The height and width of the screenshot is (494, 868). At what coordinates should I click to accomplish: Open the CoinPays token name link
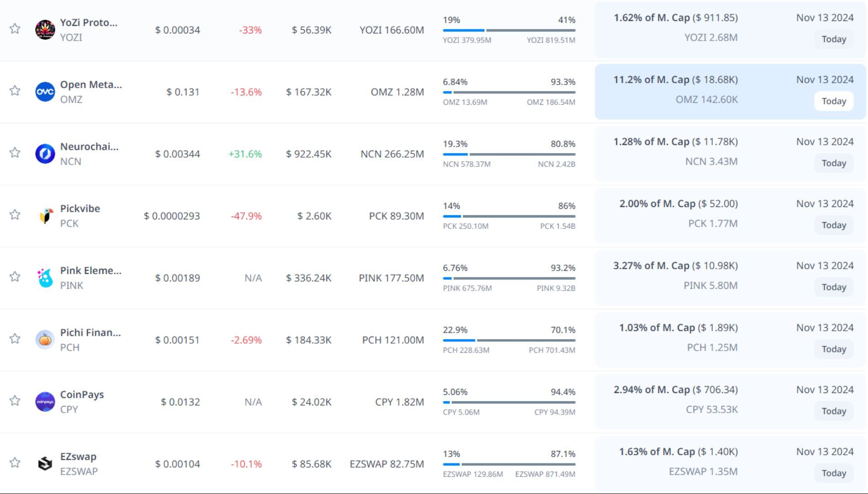point(82,394)
